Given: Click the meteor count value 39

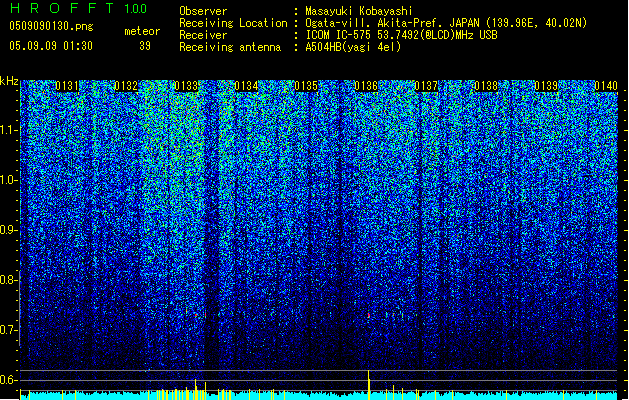Looking at the screenshot, I should 145,46.
